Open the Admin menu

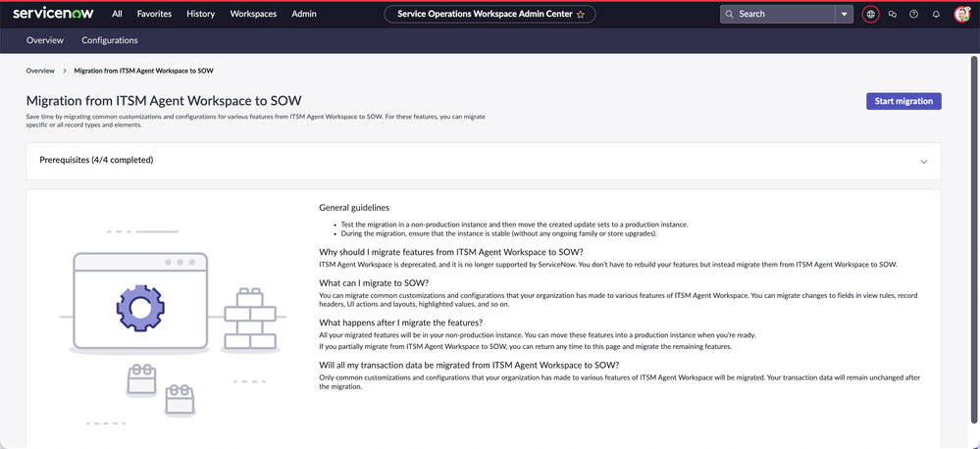click(304, 14)
